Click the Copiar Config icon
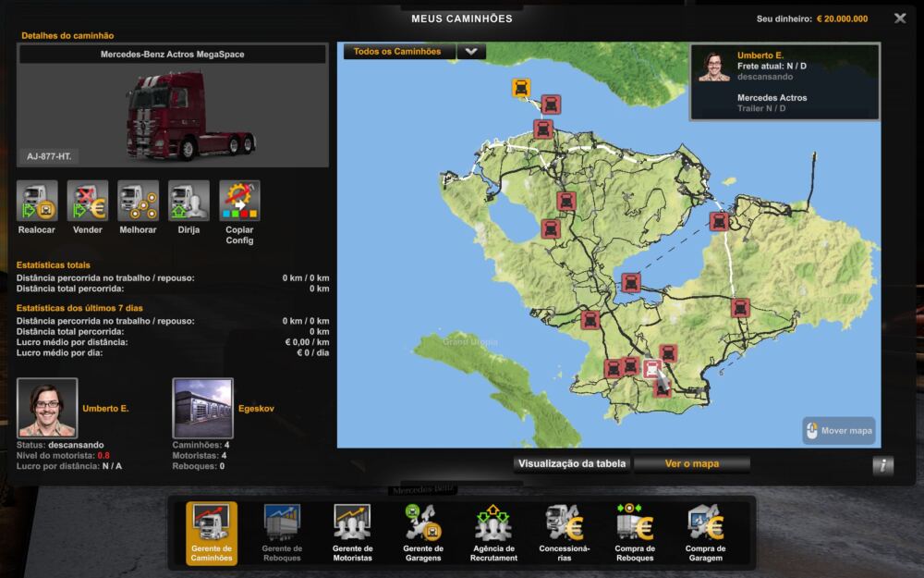This screenshot has width=924, height=578. click(x=240, y=201)
